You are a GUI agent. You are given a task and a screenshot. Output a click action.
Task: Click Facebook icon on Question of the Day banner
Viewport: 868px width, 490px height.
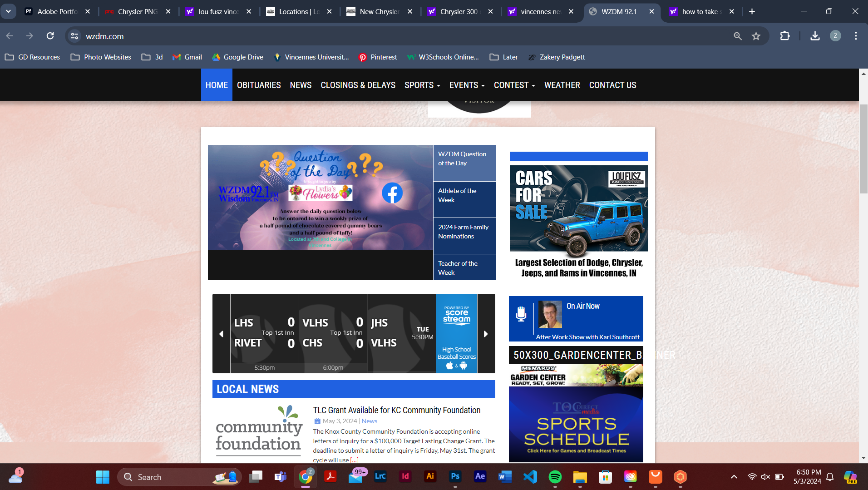tap(392, 193)
